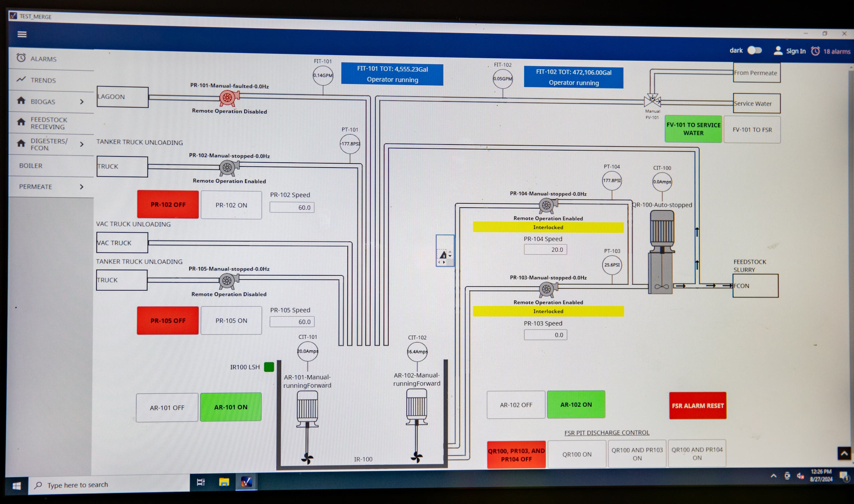854x504 pixels.
Task: Set FV-101 TO FSR
Action: [752, 130]
